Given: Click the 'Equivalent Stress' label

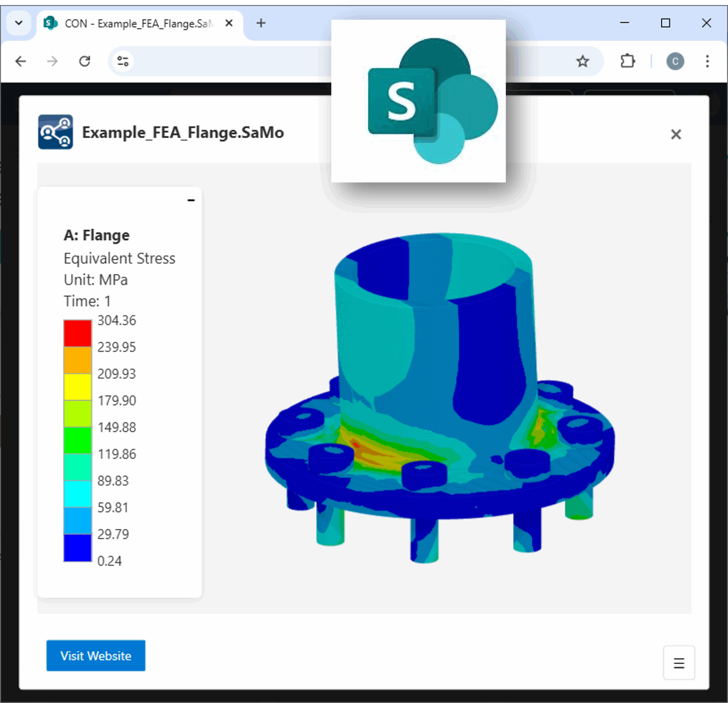Looking at the screenshot, I should [119, 258].
